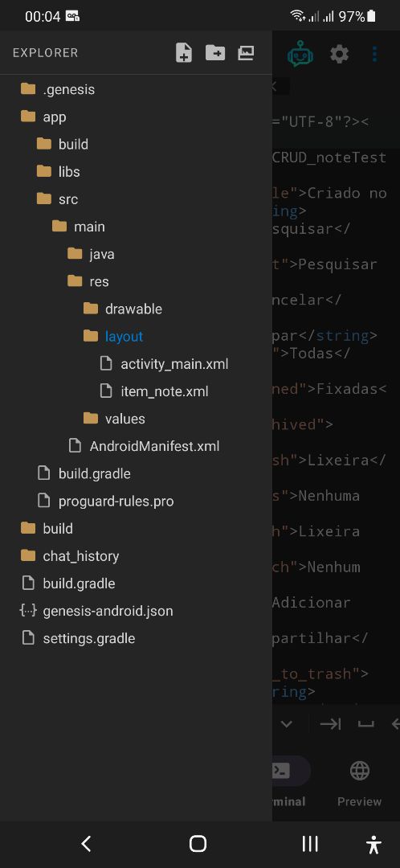Open the three-dot overflow menu
400x868 pixels.
click(x=374, y=55)
